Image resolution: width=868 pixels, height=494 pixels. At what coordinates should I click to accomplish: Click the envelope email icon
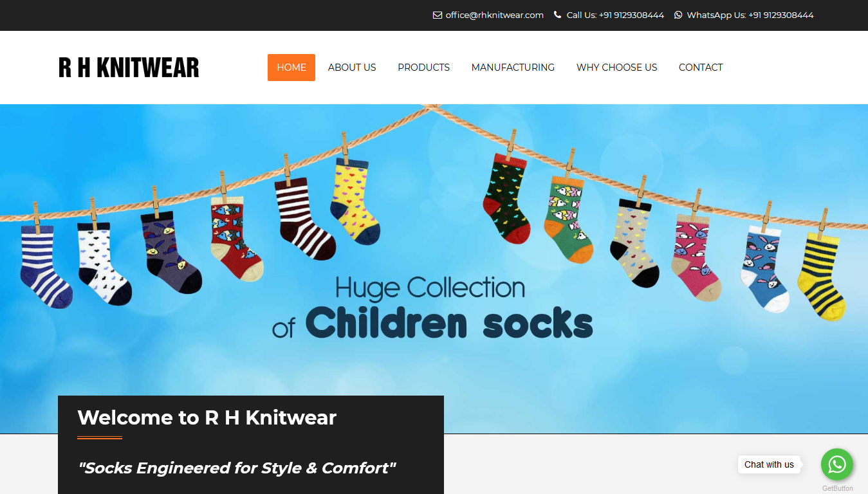click(x=438, y=15)
